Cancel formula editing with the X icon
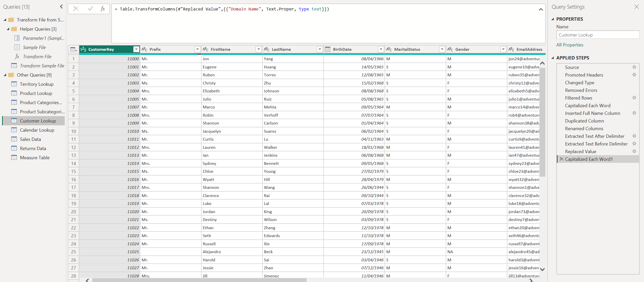This screenshot has height=282, width=644. coord(76,9)
